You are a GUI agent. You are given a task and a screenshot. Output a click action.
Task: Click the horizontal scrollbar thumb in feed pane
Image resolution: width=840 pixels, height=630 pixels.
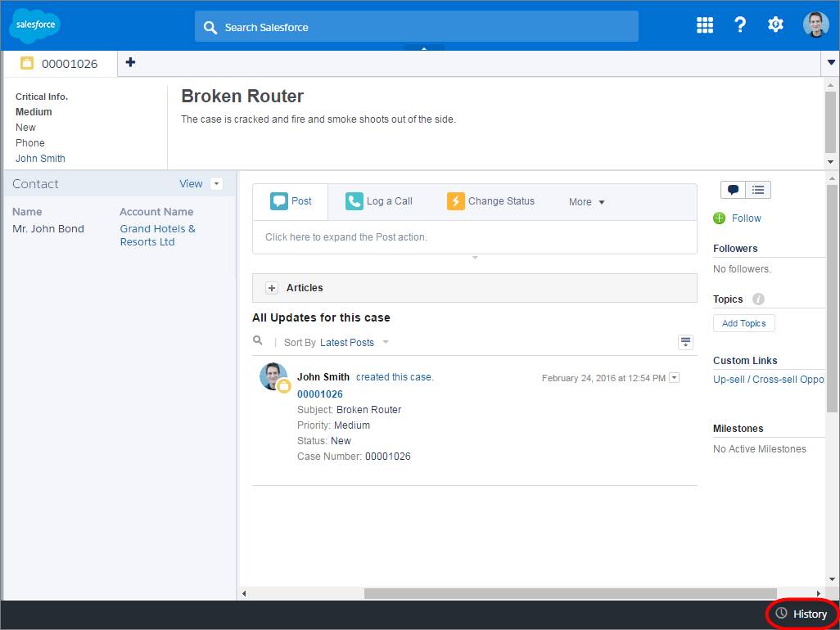[x=570, y=594]
